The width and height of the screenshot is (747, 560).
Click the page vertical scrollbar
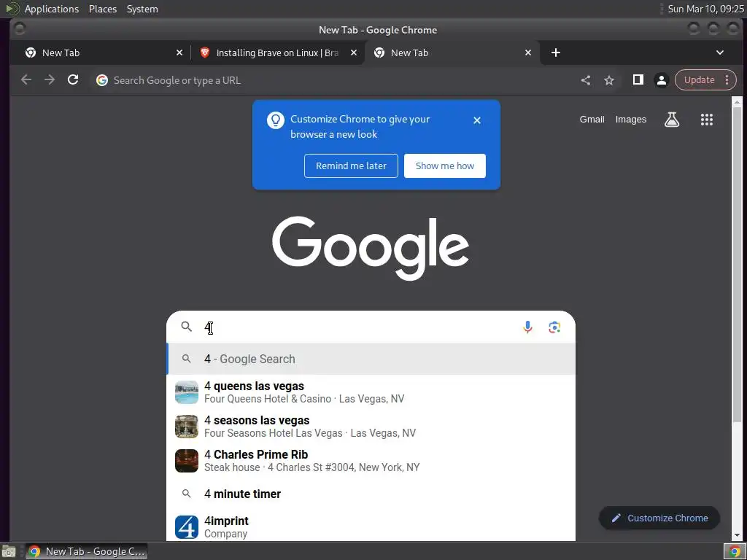(737, 264)
